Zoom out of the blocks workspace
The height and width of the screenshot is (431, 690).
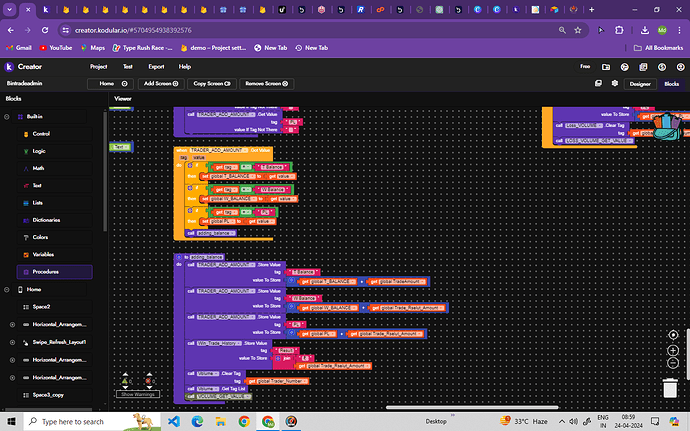[x=672, y=362]
